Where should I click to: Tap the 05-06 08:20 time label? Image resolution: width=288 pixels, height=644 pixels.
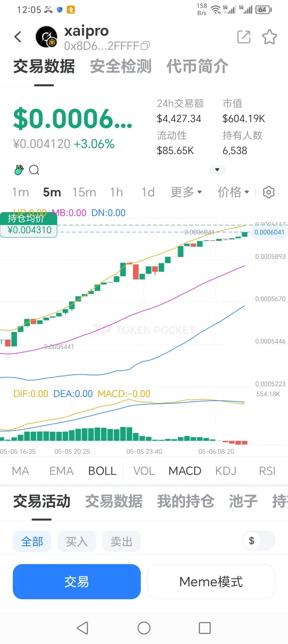(x=216, y=451)
